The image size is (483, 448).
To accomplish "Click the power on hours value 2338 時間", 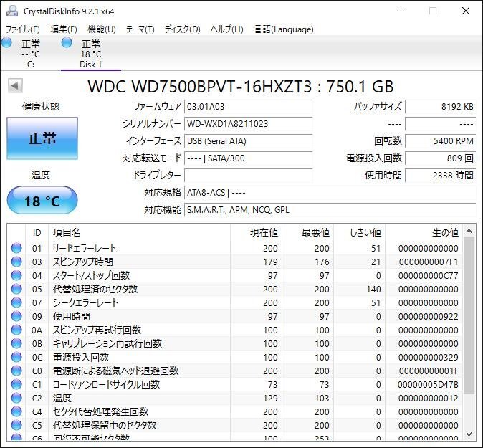I will tap(441, 176).
